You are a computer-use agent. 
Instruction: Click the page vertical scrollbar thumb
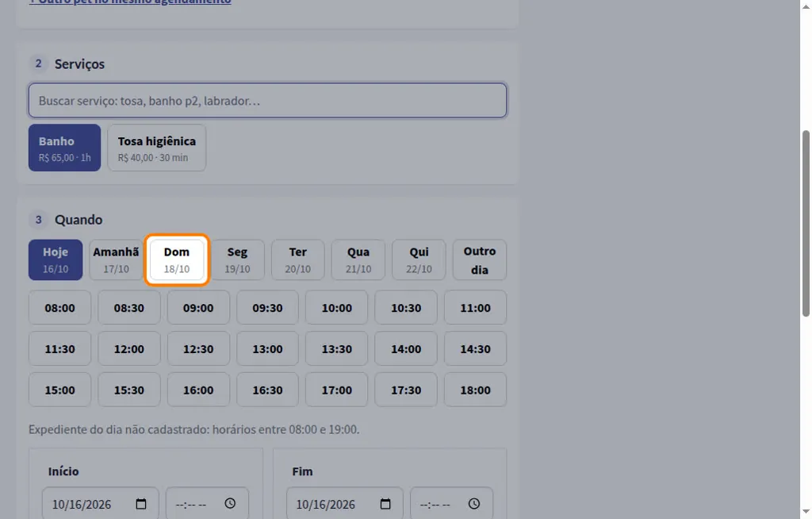click(806, 223)
